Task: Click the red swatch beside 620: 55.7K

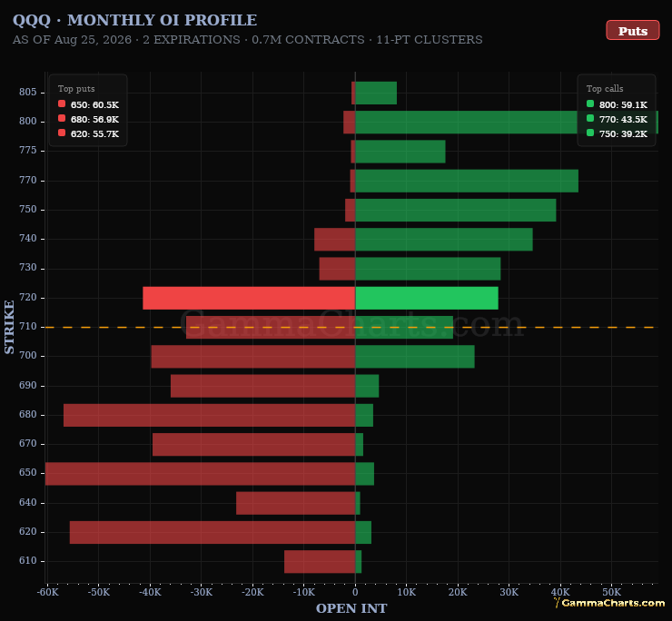Action: point(62,133)
